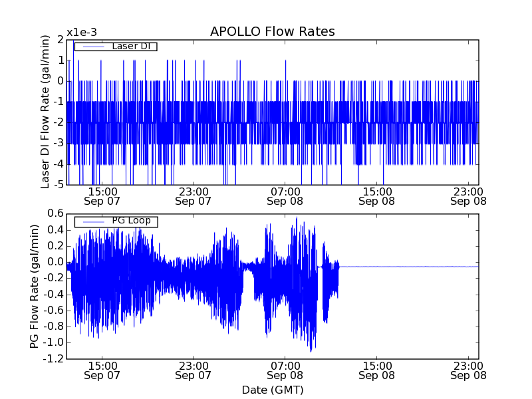Click "23:00 Sep 08" under the PG Loop plot

pos(469,371)
